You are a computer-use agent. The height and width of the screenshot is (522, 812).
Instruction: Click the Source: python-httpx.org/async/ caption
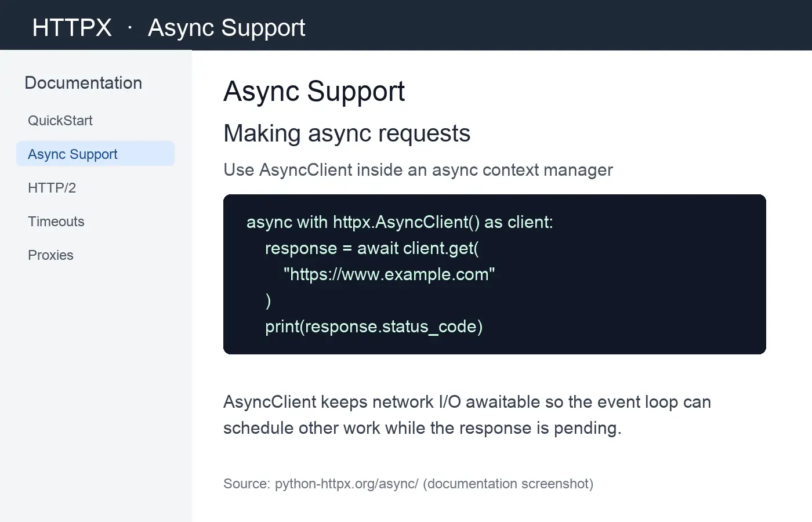pyautogui.click(x=408, y=484)
